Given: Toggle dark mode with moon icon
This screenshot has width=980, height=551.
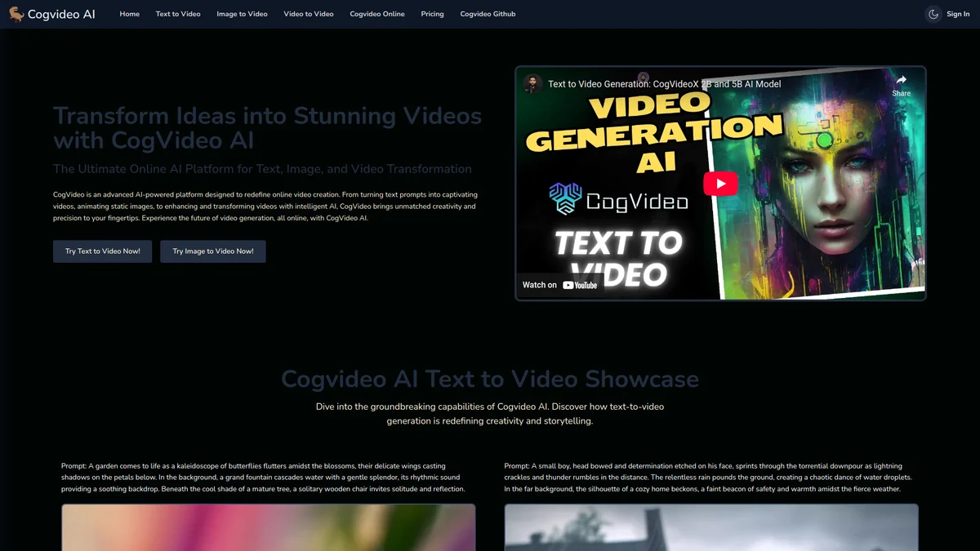Looking at the screenshot, I should click(x=933, y=14).
